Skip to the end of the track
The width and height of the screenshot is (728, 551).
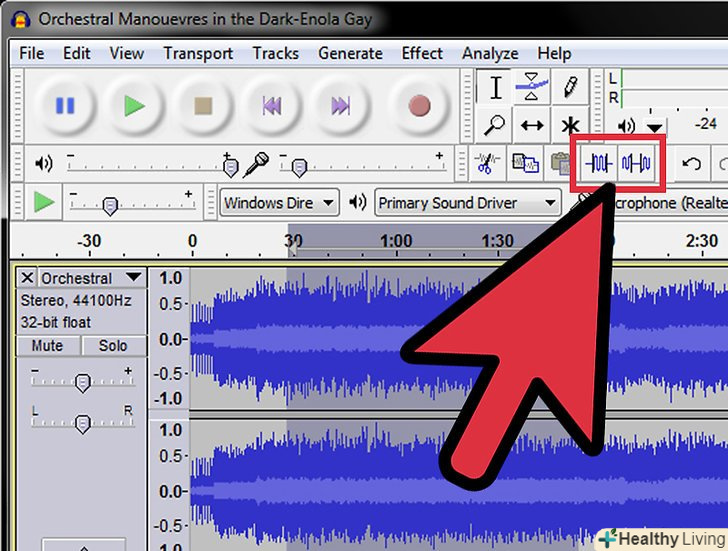tap(340, 105)
